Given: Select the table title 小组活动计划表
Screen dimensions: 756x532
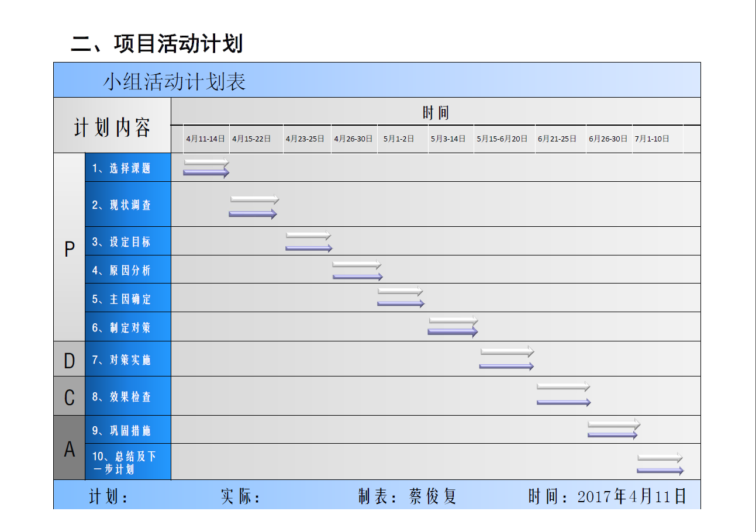Looking at the screenshot, I should click(174, 82).
